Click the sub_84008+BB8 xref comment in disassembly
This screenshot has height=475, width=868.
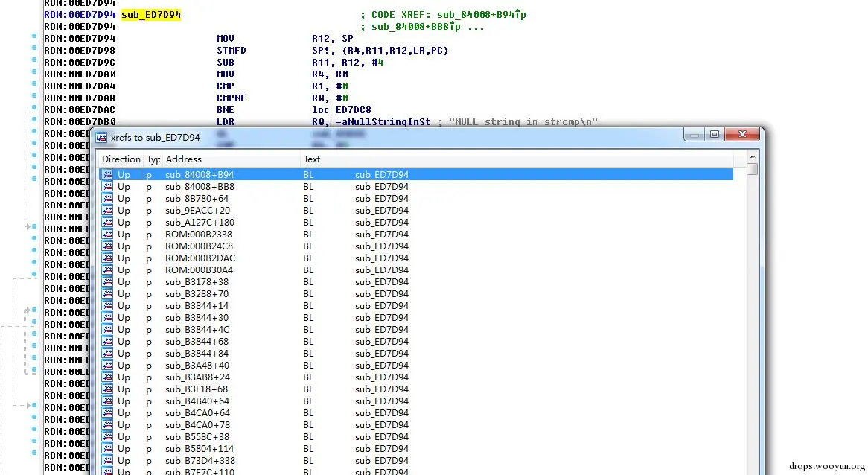415,26
